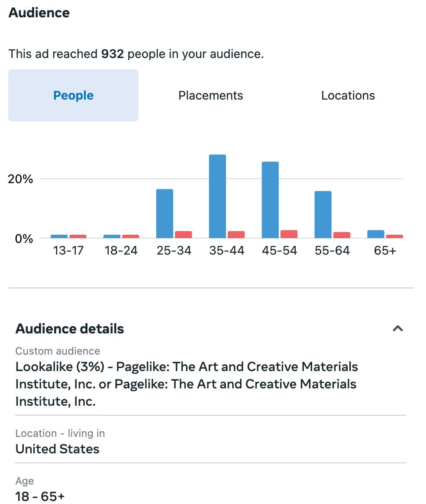Viewport: 426px width, 504px height.
Task: Click the red bar for ages 35-44
Action: pos(236,234)
